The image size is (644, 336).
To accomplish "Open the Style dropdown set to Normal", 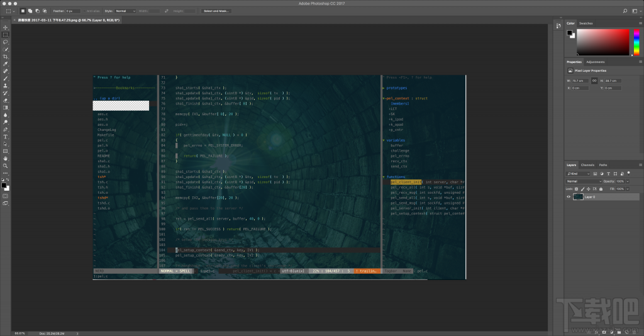I will pyautogui.click(x=125, y=11).
